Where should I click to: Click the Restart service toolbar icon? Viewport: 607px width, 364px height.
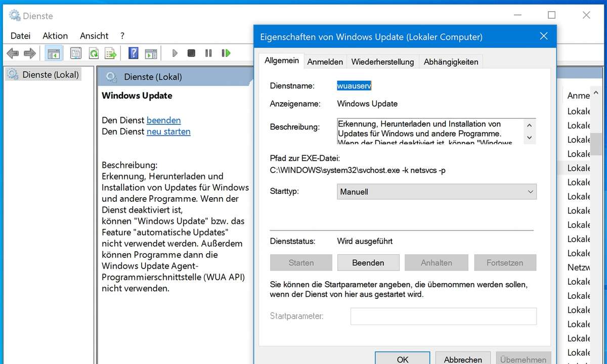[226, 53]
